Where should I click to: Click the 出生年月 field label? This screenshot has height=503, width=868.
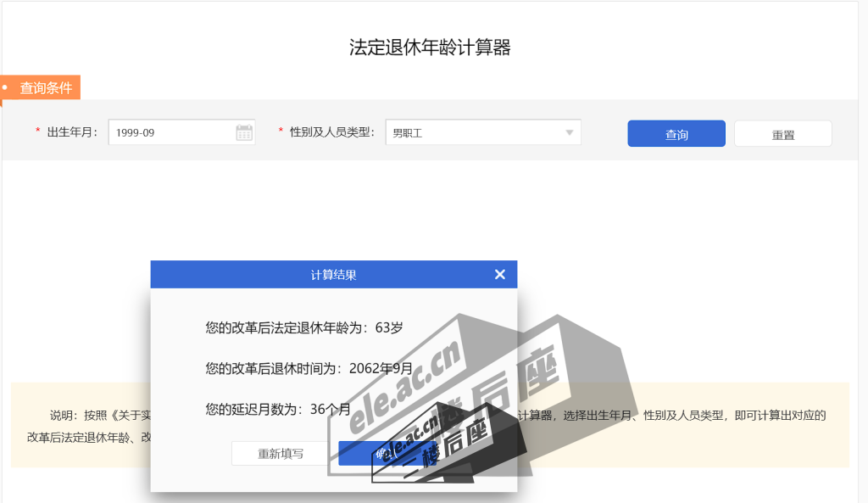(x=72, y=132)
